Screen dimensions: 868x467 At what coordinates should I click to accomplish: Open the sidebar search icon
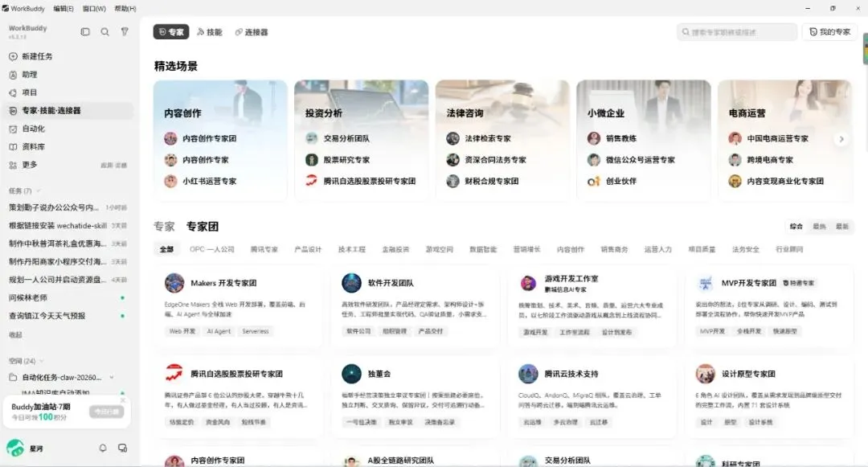[104, 32]
